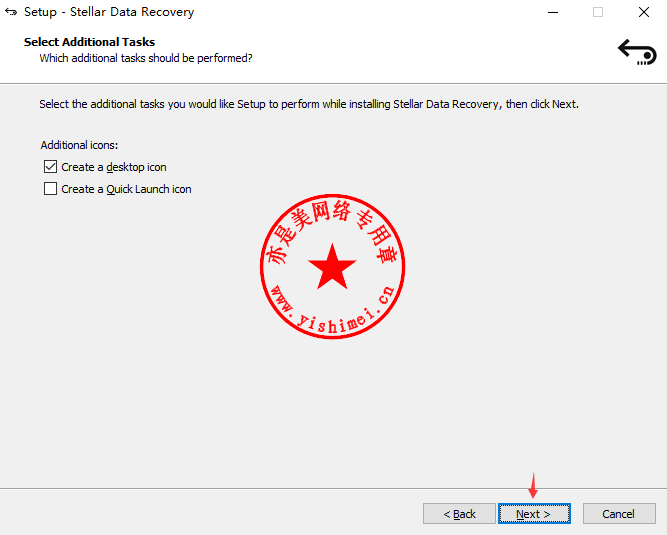667x535 pixels.
Task: Minimize the Setup window
Action: click(553, 12)
